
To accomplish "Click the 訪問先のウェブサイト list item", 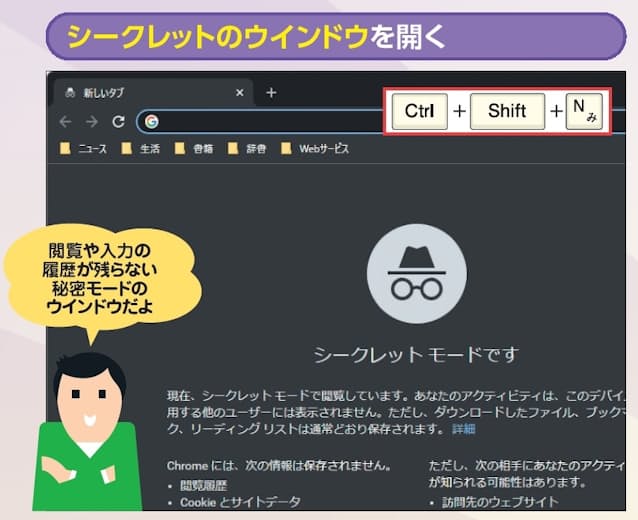I will pos(500,502).
